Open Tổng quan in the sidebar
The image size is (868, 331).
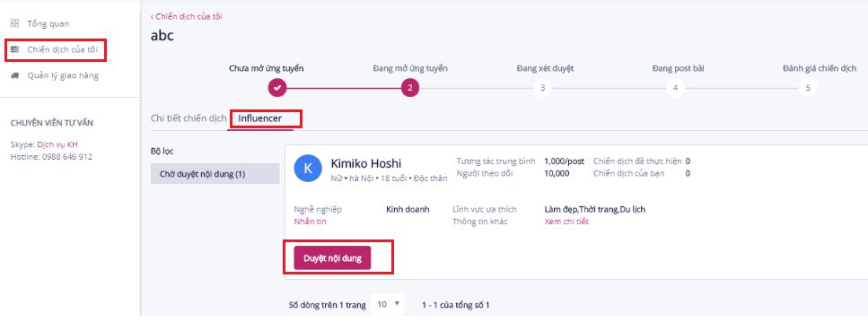48,24
